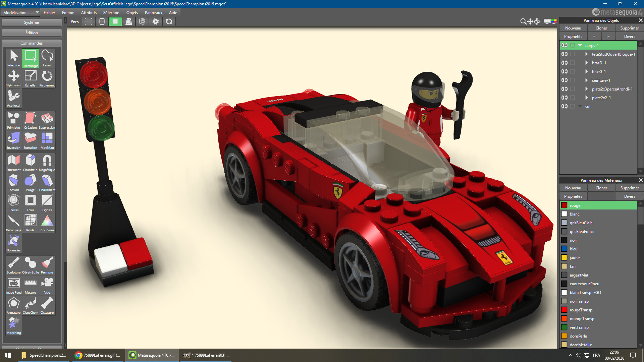Collapse the corps-1 object tree
Screen dimensions: 644x362
[580, 45]
